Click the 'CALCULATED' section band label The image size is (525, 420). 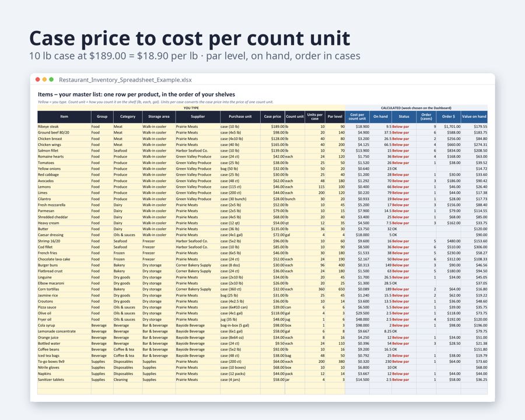[416, 108]
